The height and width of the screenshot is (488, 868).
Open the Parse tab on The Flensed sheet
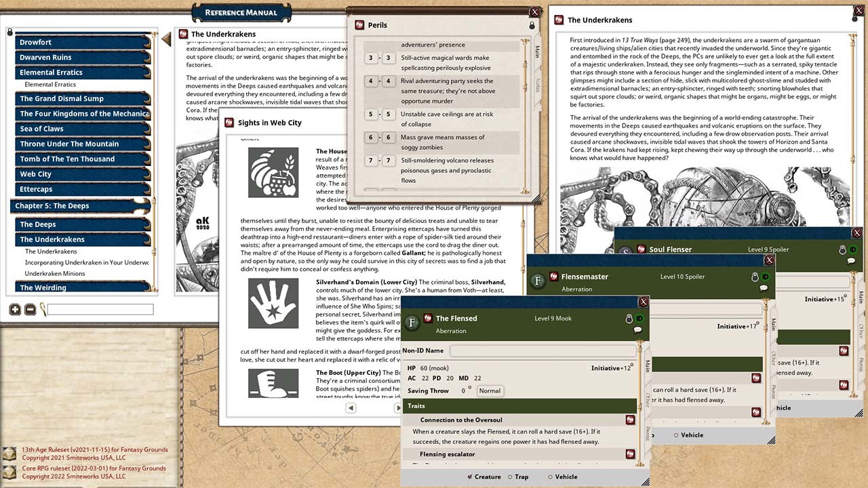648,434
